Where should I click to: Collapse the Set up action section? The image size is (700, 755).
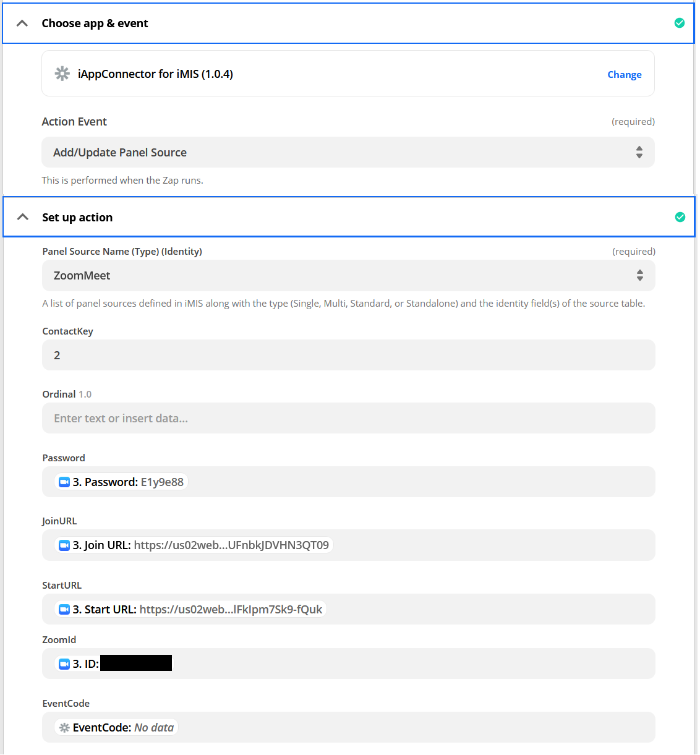[x=23, y=217]
